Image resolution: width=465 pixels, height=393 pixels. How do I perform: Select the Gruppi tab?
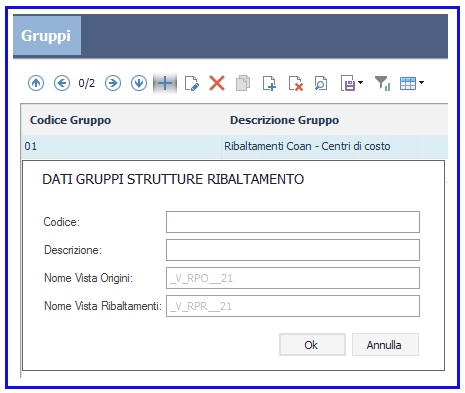pyautogui.click(x=47, y=36)
